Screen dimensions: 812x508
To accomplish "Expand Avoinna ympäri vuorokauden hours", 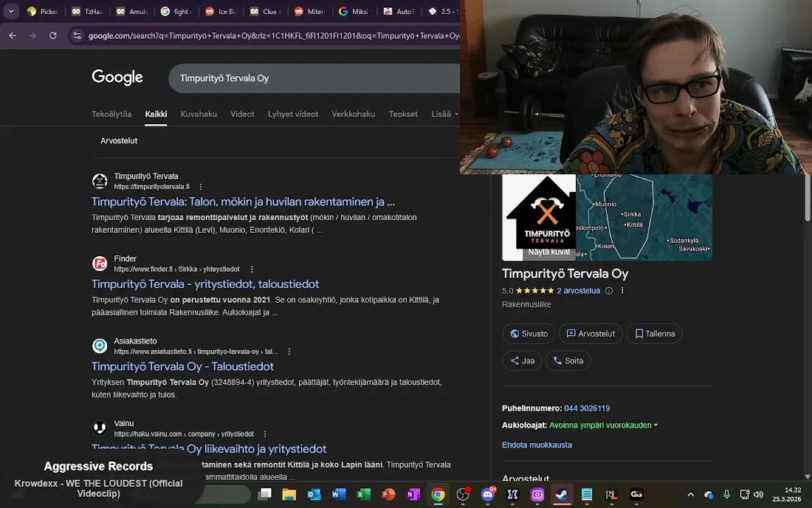I will [x=603, y=425].
